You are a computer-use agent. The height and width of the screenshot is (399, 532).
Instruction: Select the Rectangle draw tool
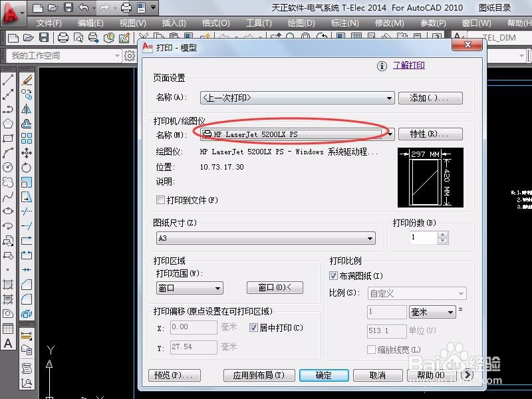(8, 138)
